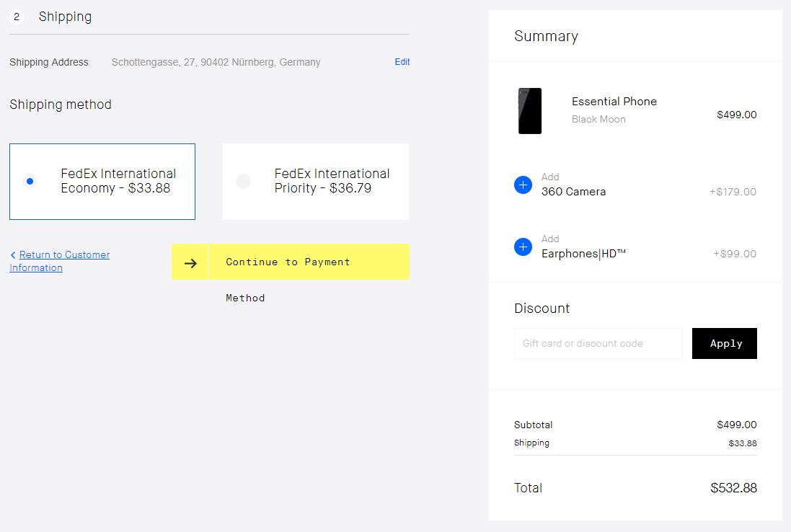Click the Essential Phone product title

pyautogui.click(x=614, y=102)
